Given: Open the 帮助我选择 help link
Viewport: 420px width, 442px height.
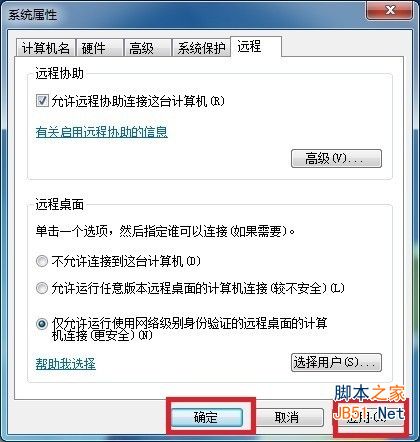Looking at the screenshot, I should [x=65, y=364].
